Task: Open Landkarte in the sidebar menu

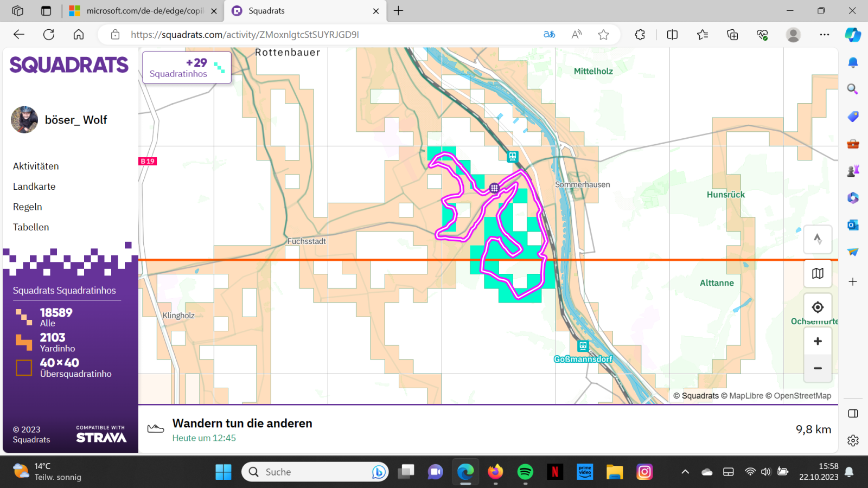Action: point(34,187)
